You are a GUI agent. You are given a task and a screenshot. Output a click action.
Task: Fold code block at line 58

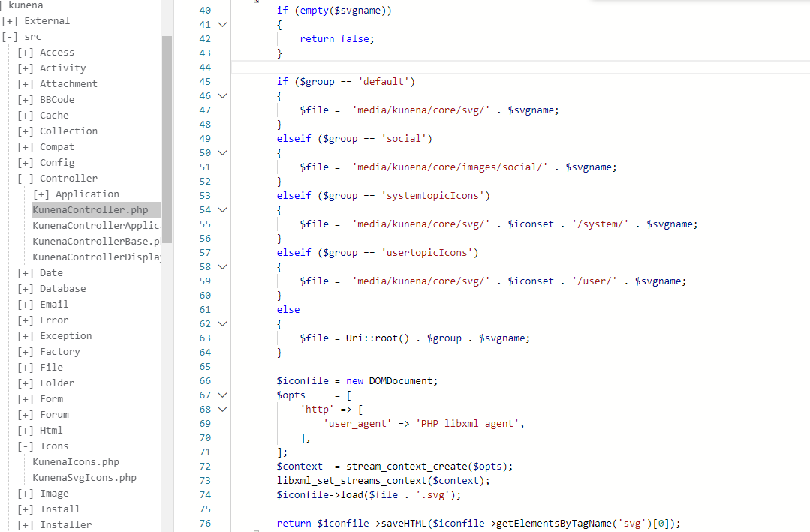(223, 267)
